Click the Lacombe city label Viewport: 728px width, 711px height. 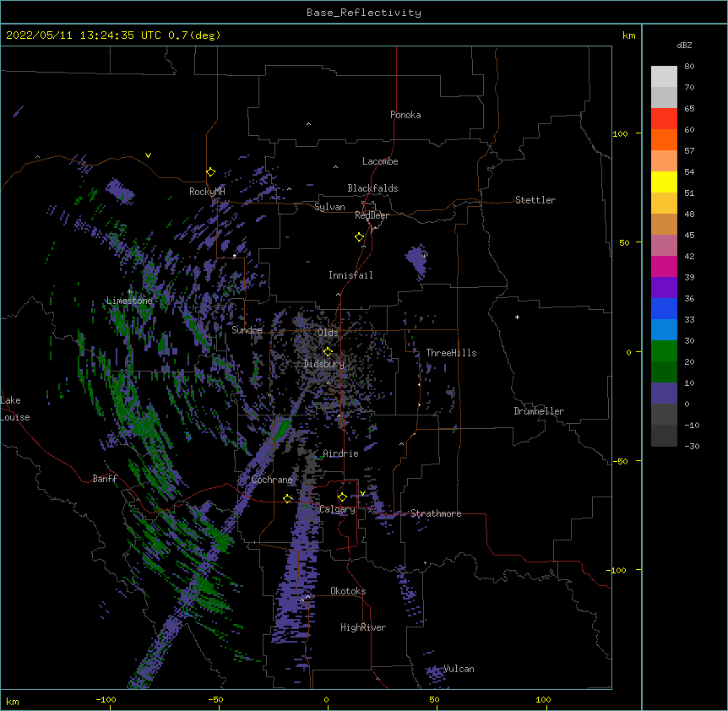pos(380,161)
